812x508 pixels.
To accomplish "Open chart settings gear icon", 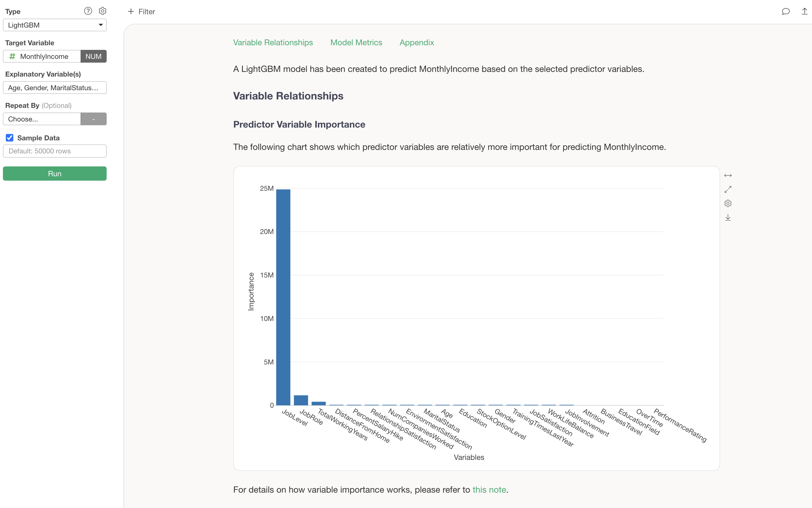I will (728, 203).
